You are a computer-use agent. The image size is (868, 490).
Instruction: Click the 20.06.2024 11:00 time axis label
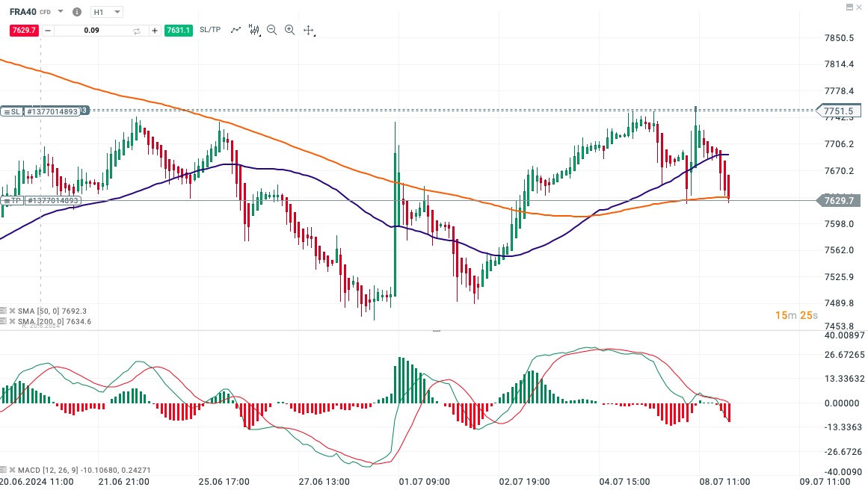[x=37, y=482]
